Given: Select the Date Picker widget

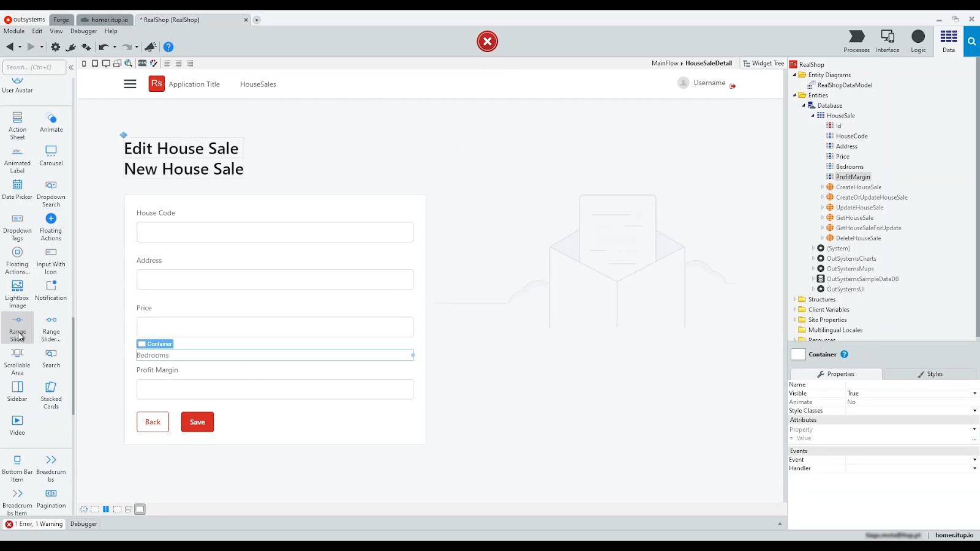Looking at the screenshot, I should (x=17, y=189).
